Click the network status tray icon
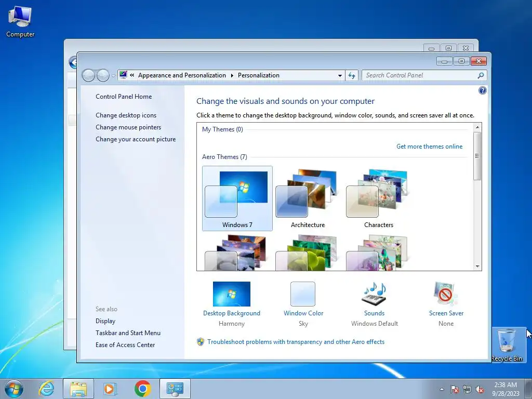532x399 pixels. click(x=467, y=389)
